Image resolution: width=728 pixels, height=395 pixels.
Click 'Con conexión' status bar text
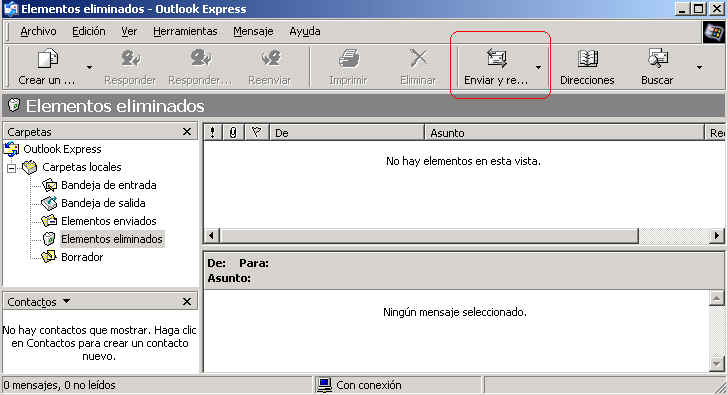tap(369, 385)
